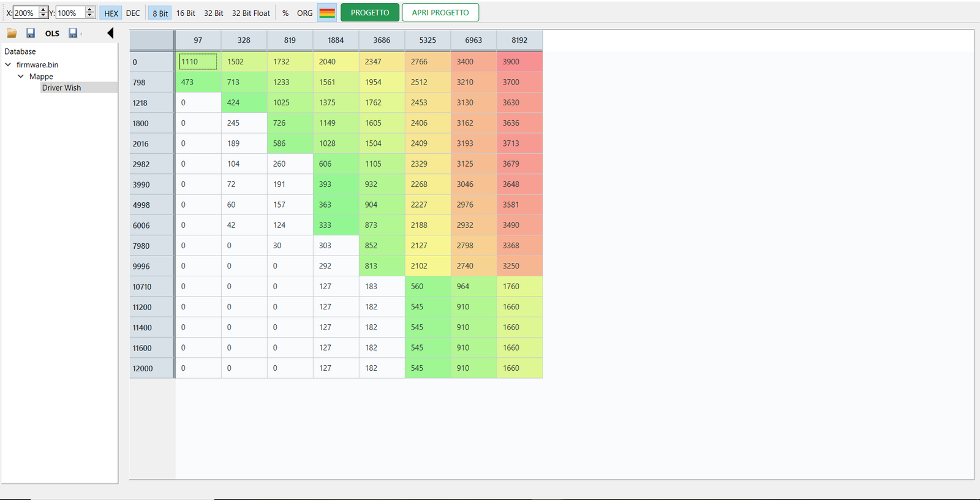Select the cell containing 606
This screenshot has height=500, width=980.
(x=336, y=164)
